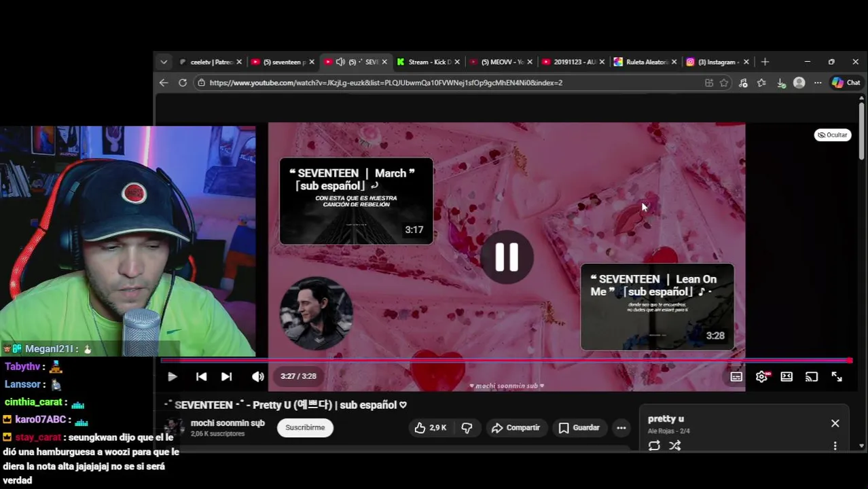Viewport: 868px width, 489px height.
Task: Skip to next video in playlist
Action: (x=227, y=376)
